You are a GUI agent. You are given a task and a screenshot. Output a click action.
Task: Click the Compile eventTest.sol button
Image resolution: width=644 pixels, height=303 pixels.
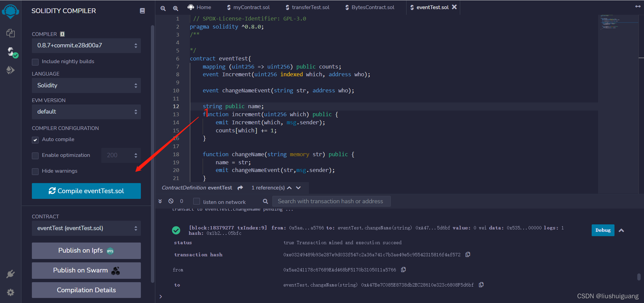[x=86, y=191]
